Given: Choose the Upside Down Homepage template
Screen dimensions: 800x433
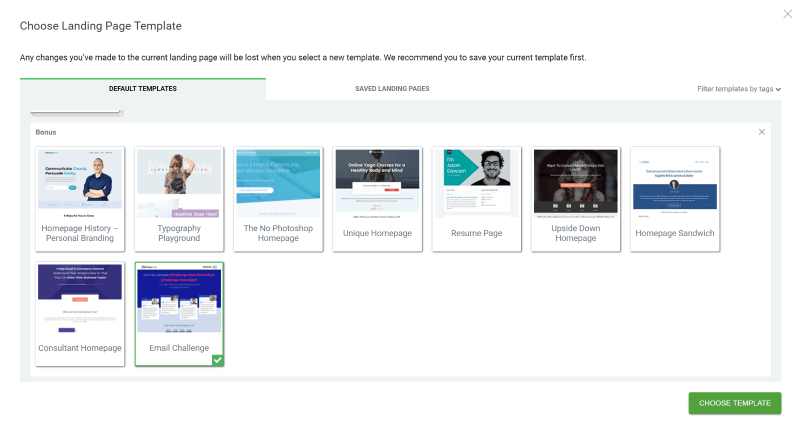Looking at the screenshot, I should 575,184.
